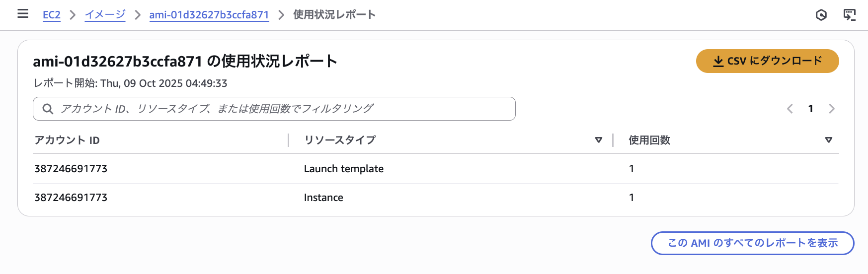Sort by 使用回数 using its arrow
Viewport: 868px width, 274px height.
tap(828, 140)
